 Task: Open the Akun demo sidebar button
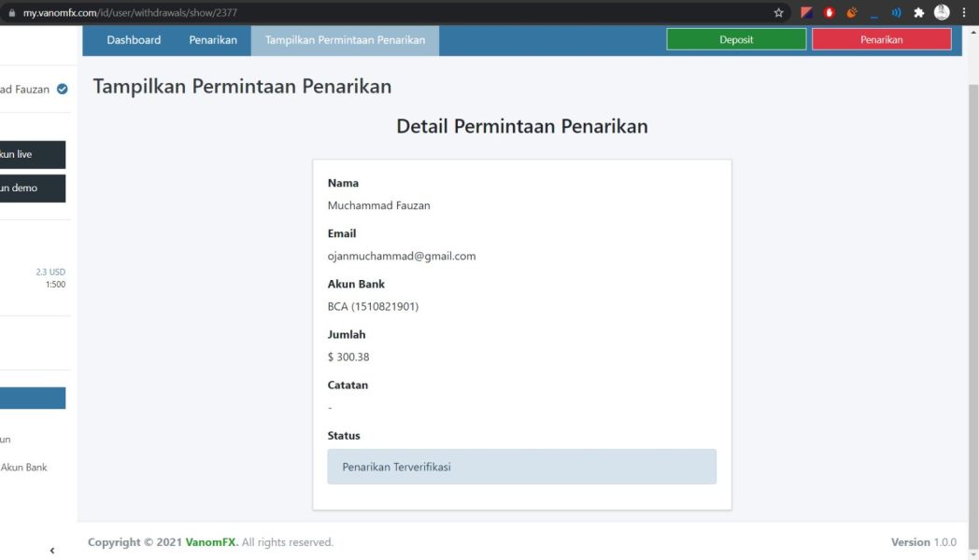[31, 189]
